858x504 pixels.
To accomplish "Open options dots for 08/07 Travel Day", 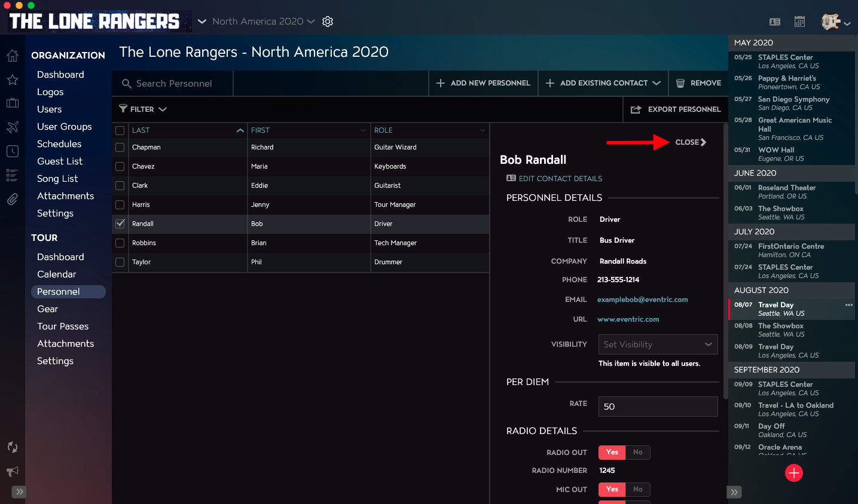I will point(849,305).
